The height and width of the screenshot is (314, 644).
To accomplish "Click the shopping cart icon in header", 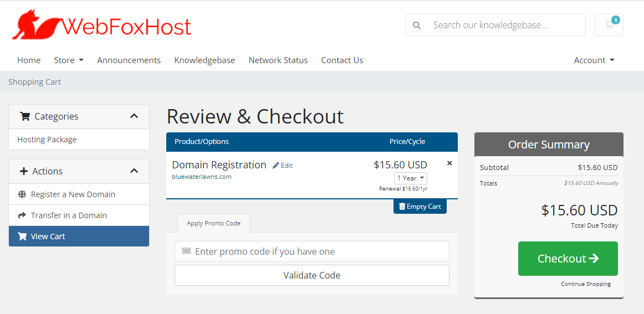I will pos(609,25).
